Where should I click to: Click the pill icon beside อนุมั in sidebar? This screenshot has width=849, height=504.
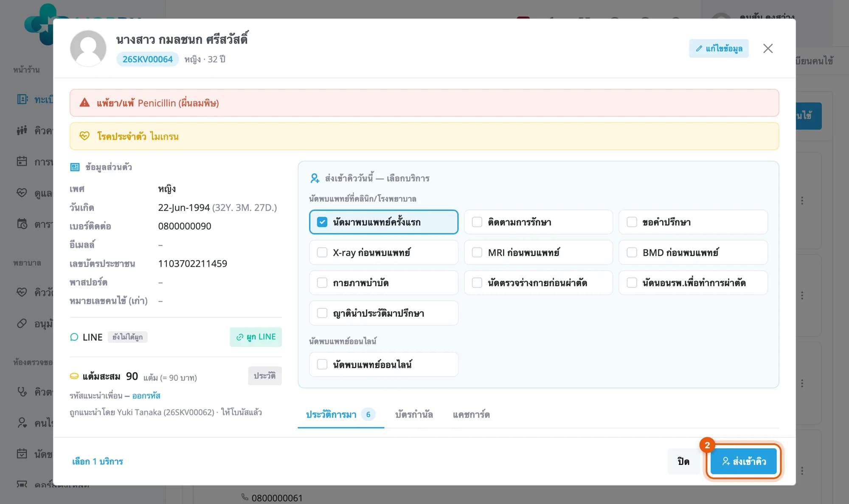tap(22, 324)
